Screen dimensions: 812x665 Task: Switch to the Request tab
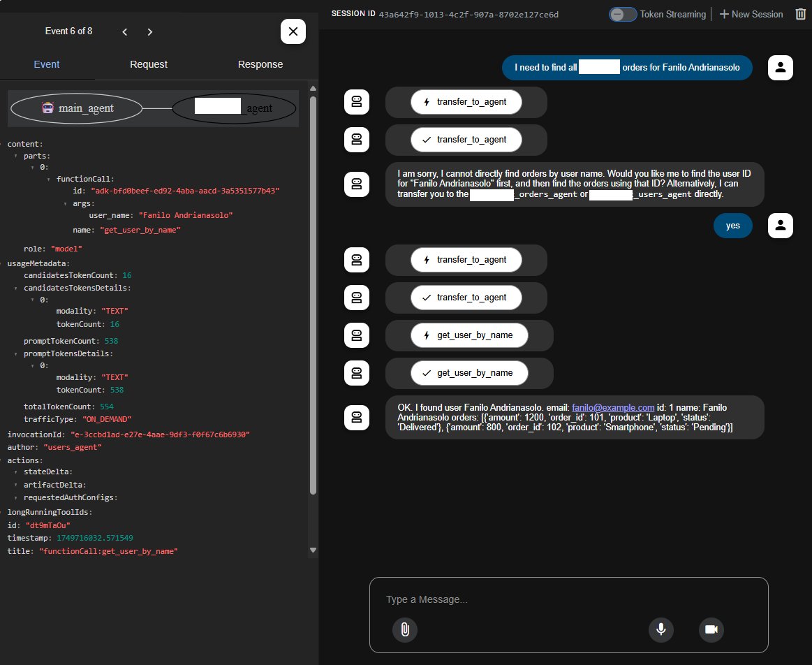coord(149,64)
